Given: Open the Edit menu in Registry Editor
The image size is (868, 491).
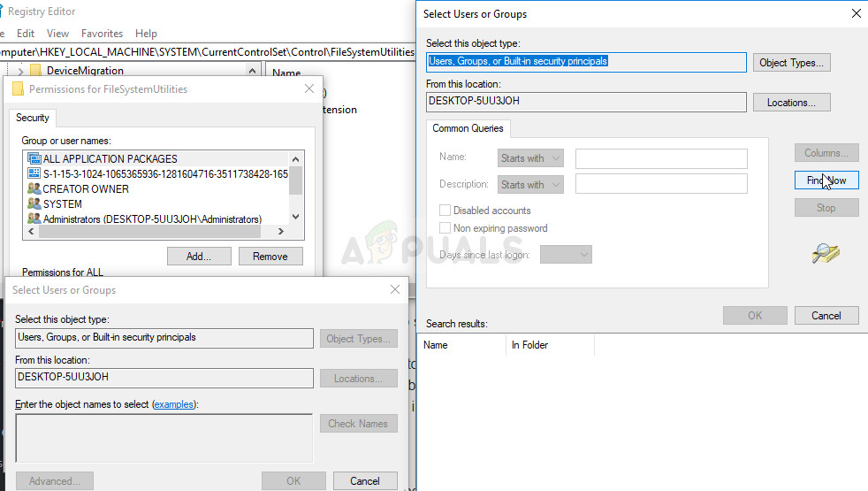Looking at the screenshot, I should [x=26, y=34].
